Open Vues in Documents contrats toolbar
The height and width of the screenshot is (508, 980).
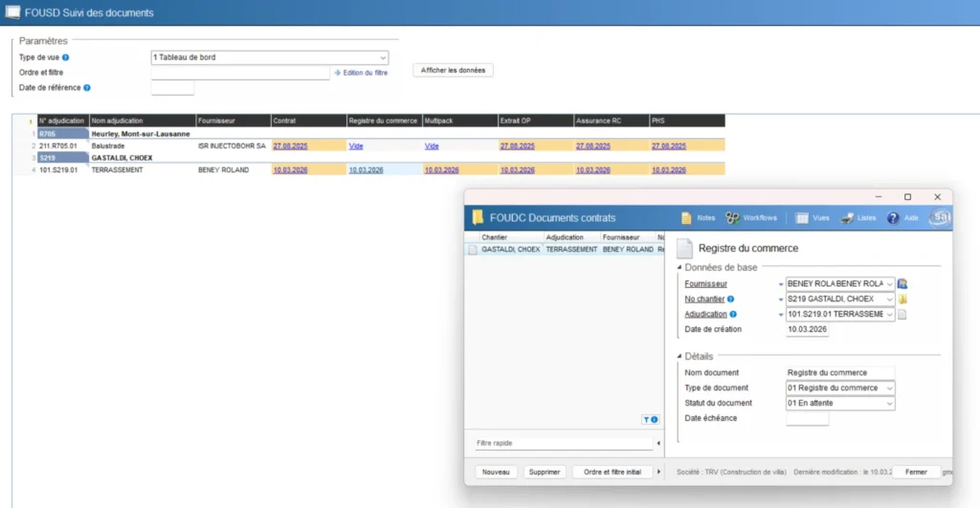point(812,218)
